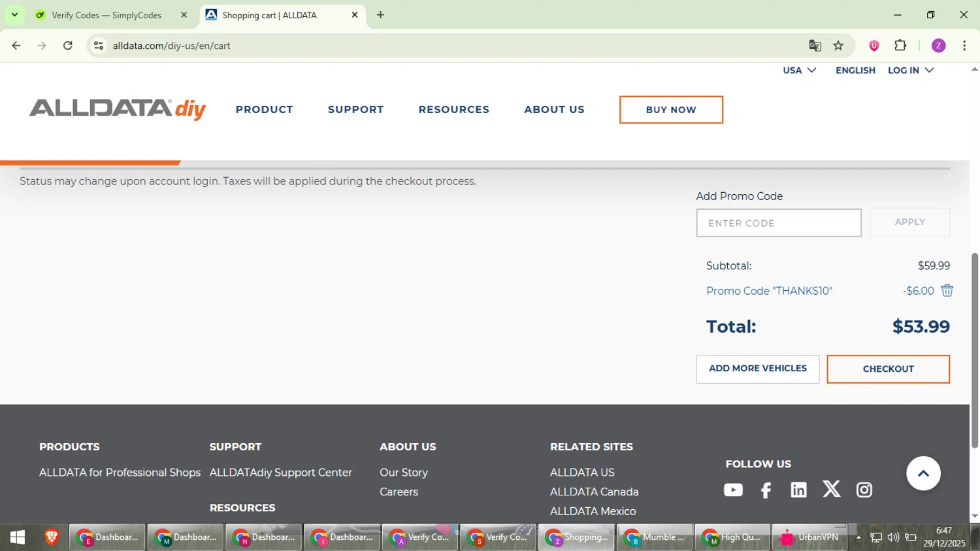
Task: Open the browser three-dot menu
Action: coord(964,46)
